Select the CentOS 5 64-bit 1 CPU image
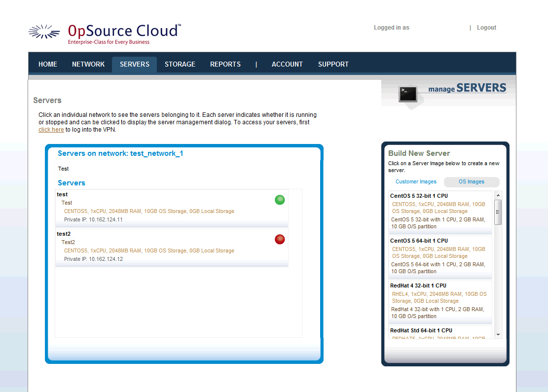Viewport: 548px width, 392px height. click(440, 257)
